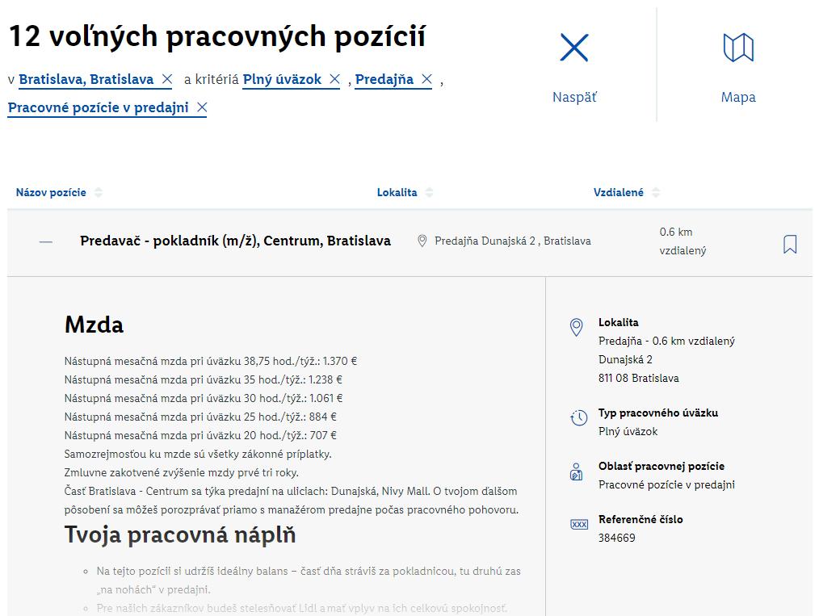The width and height of the screenshot is (840, 616).
Task: Open the Mapa map view icon
Action: 737,48
